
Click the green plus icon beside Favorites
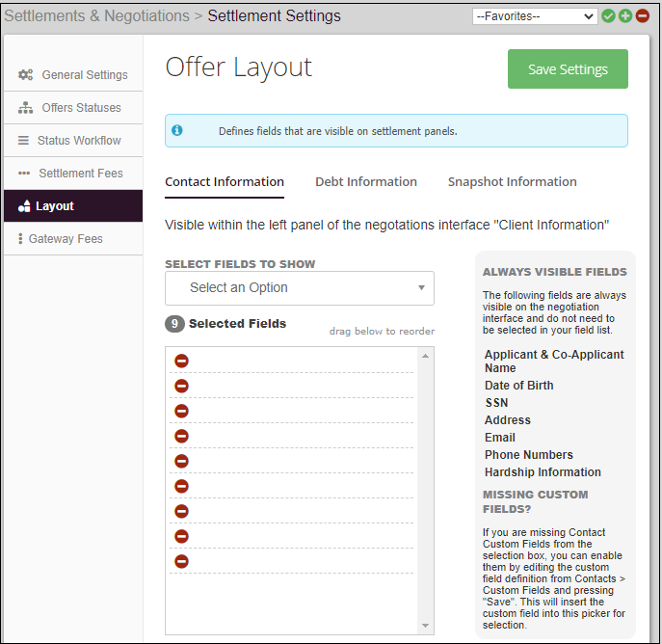(x=625, y=16)
